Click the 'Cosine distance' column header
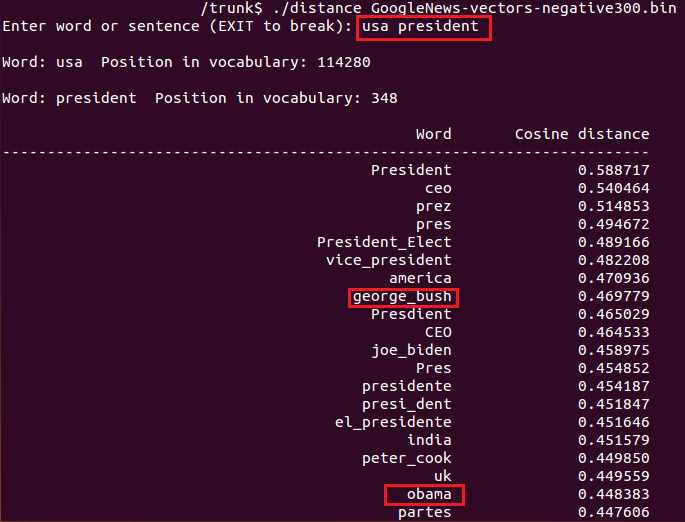Viewport: 685px width, 522px height. click(x=581, y=134)
